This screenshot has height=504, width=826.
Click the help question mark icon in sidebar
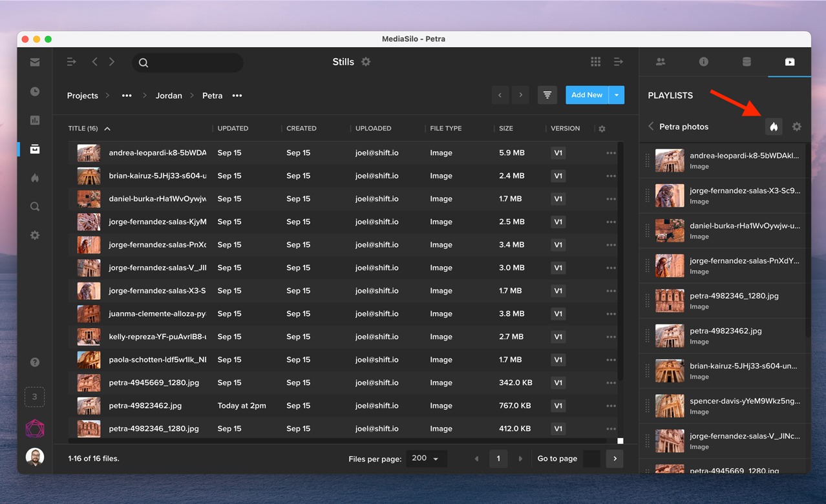coord(34,362)
